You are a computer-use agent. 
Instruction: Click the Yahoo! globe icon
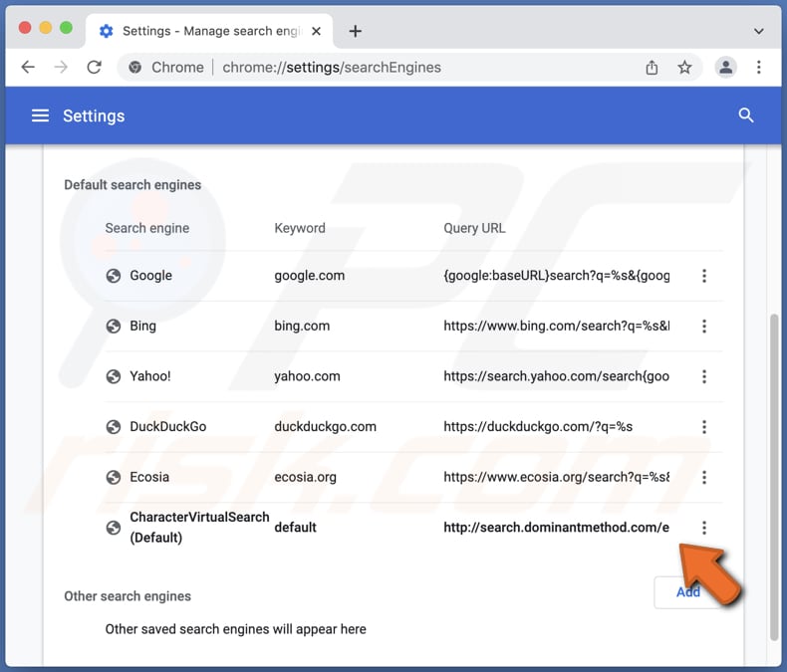click(x=114, y=376)
